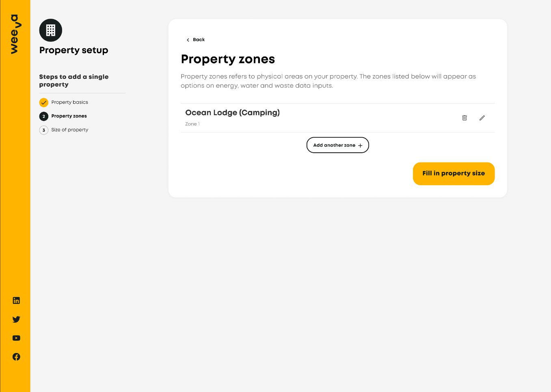Click the building icon above Property setup
The height and width of the screenshot is (392, 551).
coord(51,30)
